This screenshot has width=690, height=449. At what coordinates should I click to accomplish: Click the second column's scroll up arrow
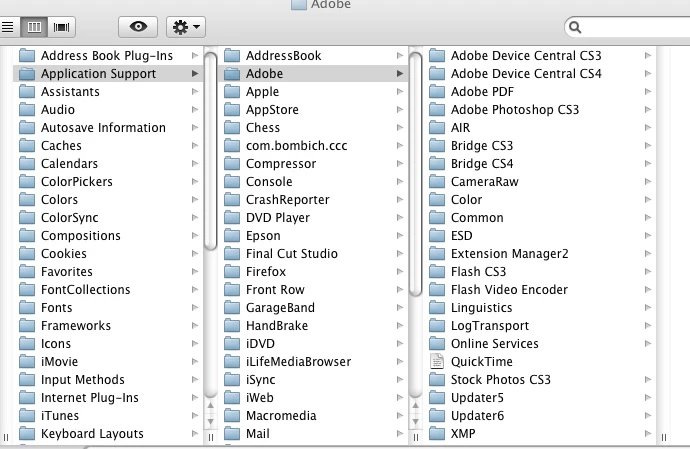click(x=415, y=405)
